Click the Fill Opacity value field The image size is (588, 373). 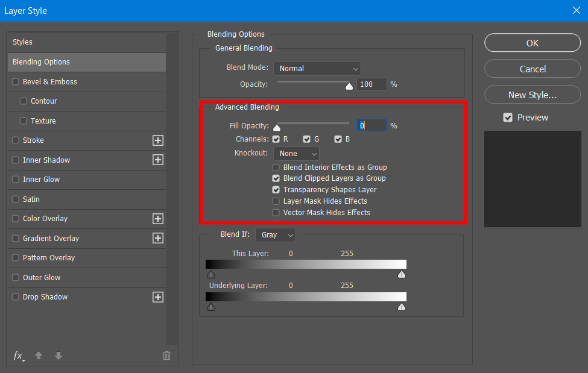pyautogui.click(x=371, y=125)
